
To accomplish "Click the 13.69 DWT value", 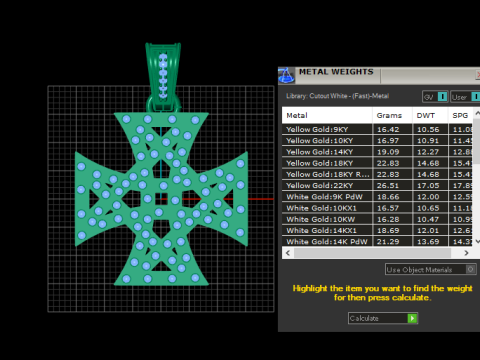I will [x=428, y=242].
